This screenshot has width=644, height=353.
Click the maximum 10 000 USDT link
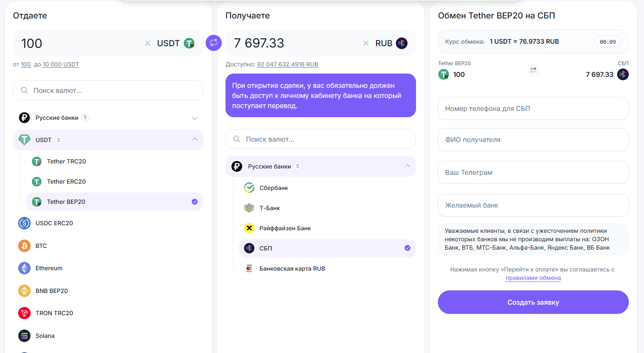point(61,64)
